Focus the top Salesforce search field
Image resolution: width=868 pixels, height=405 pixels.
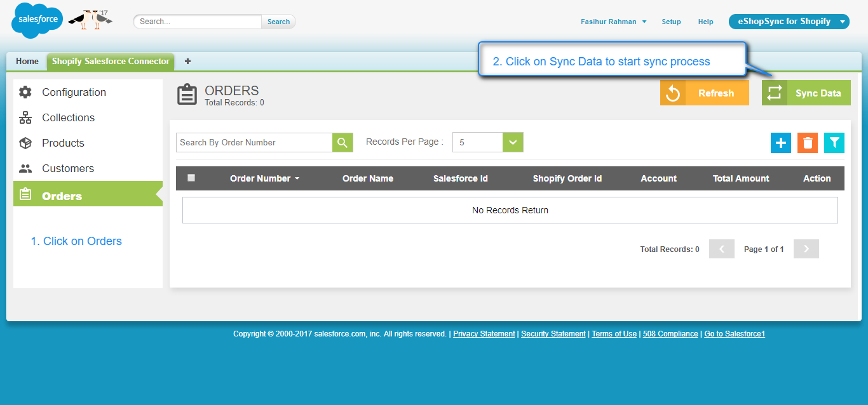[198, 22]
